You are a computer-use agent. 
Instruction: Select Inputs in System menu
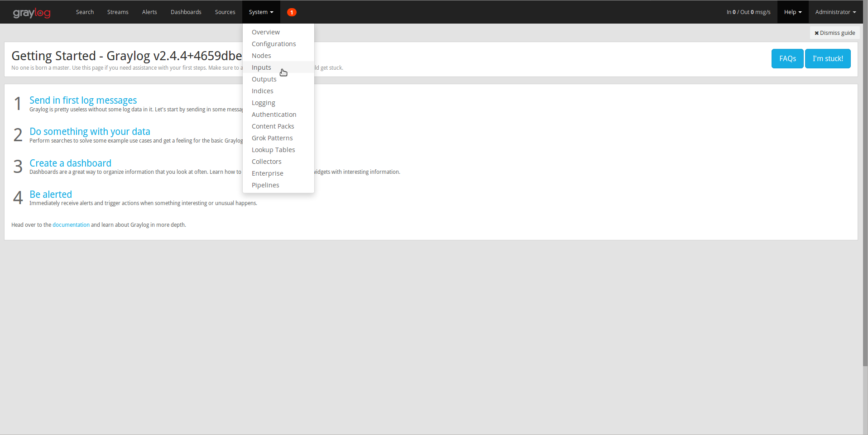click(278, 67)
